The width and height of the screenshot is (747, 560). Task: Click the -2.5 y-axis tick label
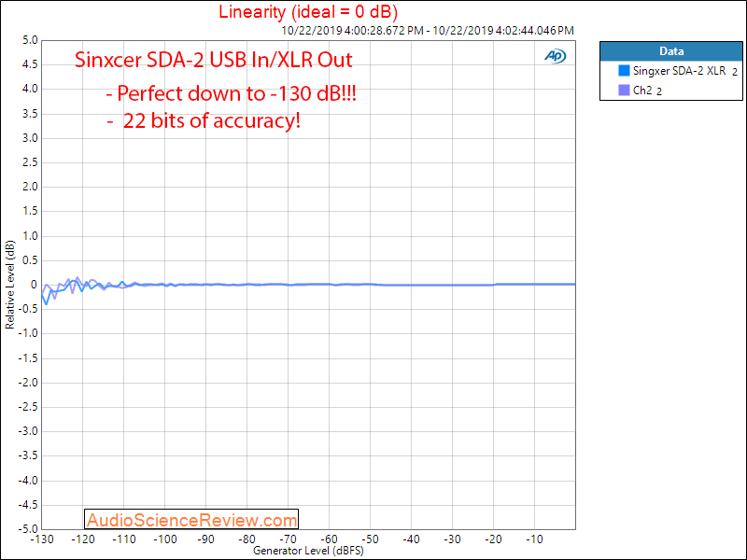pos(28,407)
